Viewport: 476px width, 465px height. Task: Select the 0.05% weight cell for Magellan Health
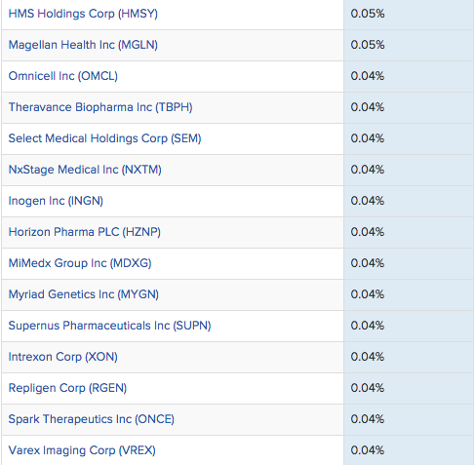tap(409, 45)
